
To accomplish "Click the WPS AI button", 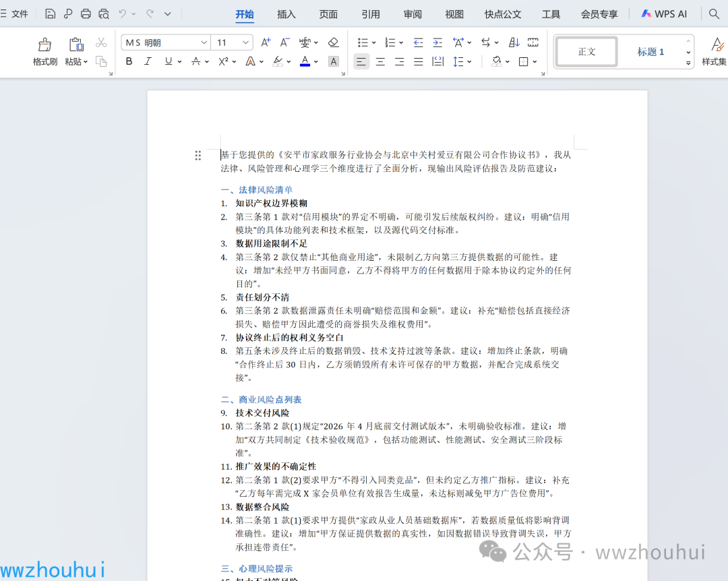I will tap(664, 13).
